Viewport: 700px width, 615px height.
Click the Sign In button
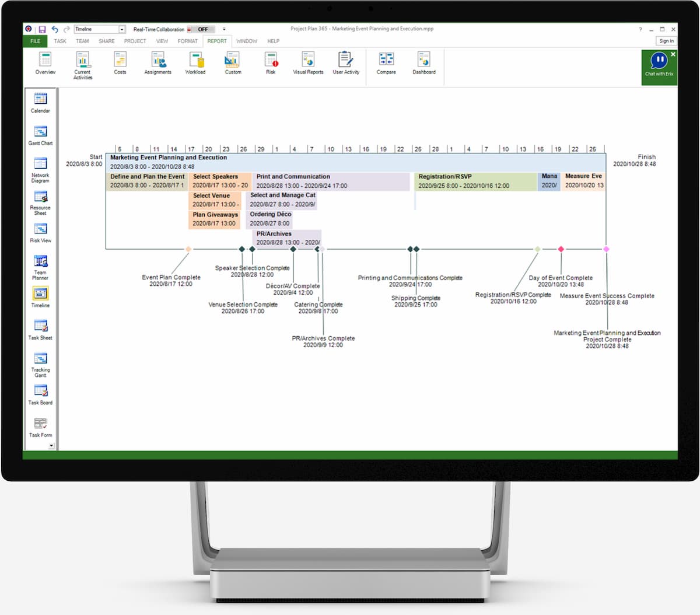pyautogui.click(x=666, y=41)
